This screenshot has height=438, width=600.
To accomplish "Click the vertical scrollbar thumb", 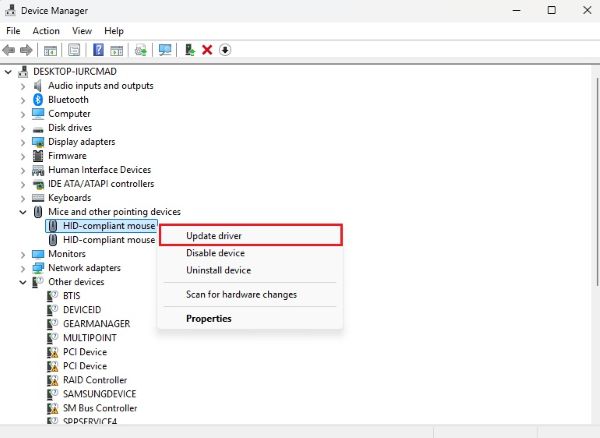I will point(597,182).
